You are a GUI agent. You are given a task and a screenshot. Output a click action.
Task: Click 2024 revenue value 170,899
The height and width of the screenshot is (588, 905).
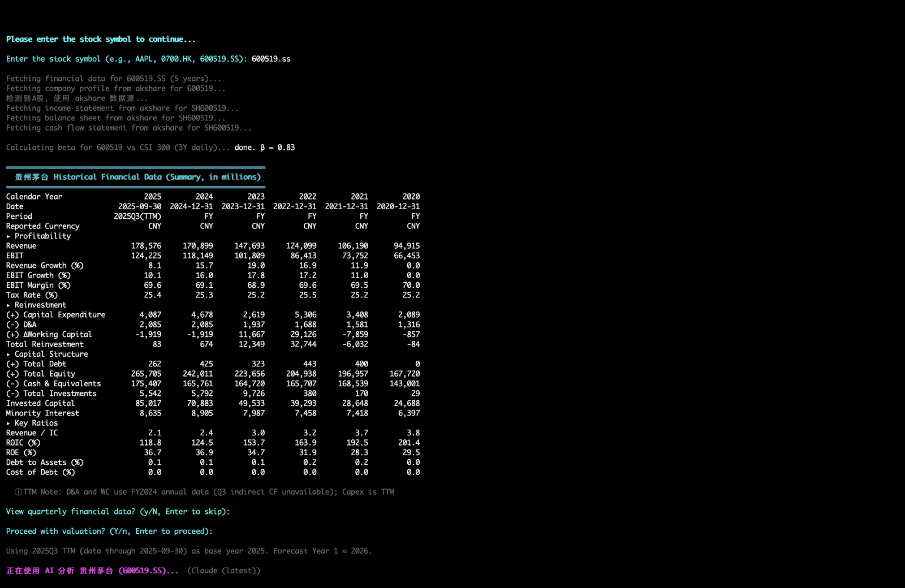click(x=198, y=246)
